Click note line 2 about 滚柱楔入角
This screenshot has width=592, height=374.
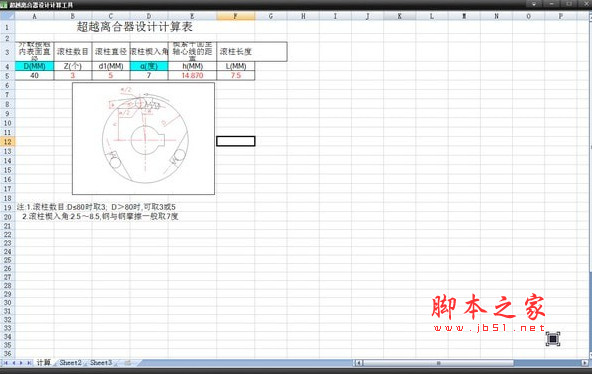100,217
